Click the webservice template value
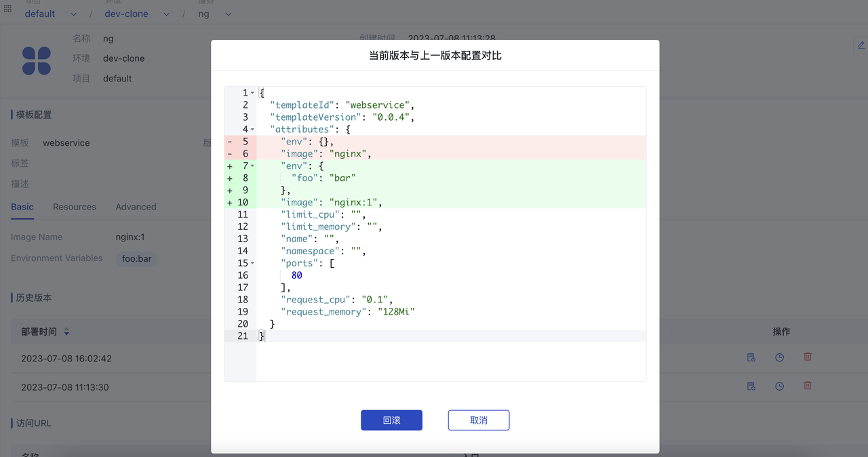 tap(66, 143)
